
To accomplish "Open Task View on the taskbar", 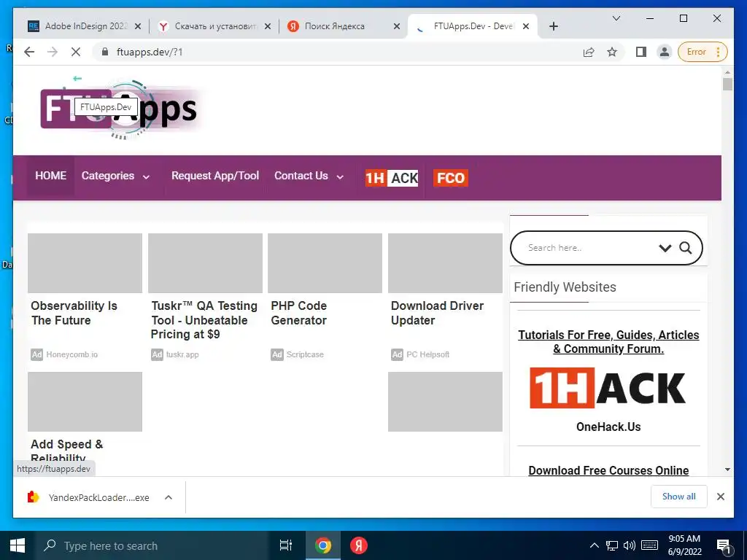I will click(x=286, y=545).
